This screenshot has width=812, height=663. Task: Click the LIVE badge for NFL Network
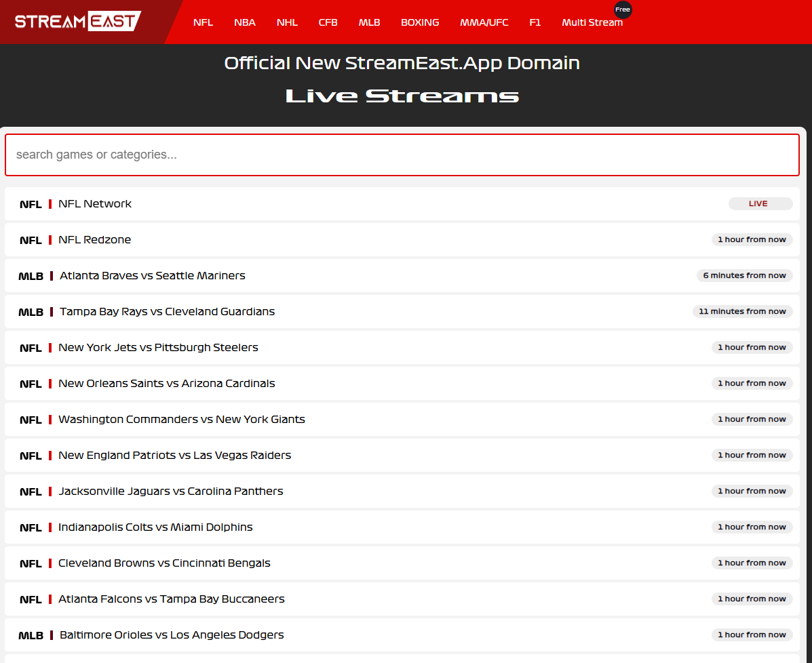tap(760, 203)
